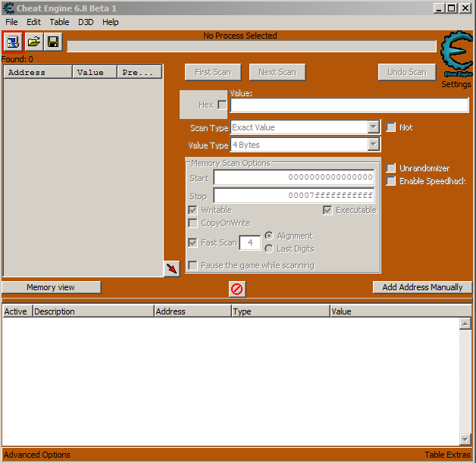Click address list scrollbar up arrow
This screenshot has width=476, height=463.
(x=465, y=324)
